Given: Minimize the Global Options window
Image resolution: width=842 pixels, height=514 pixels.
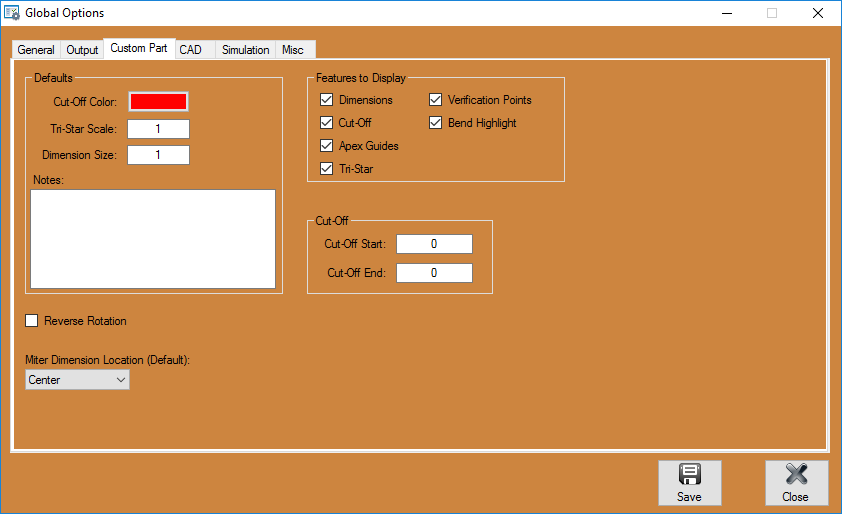Looking at the screenshot, I should tap(727, 13).
